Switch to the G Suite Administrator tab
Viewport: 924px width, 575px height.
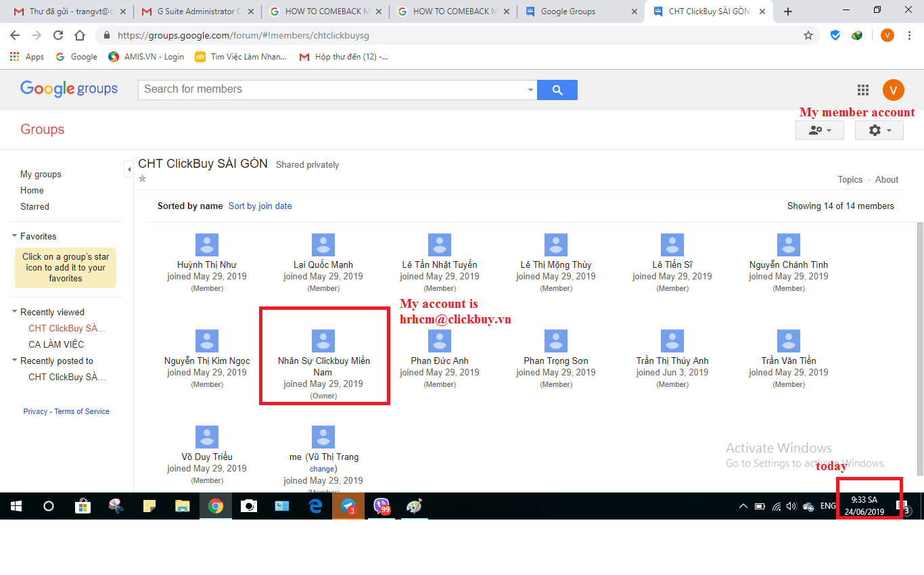pyautogui.click(x=198, y=11)
